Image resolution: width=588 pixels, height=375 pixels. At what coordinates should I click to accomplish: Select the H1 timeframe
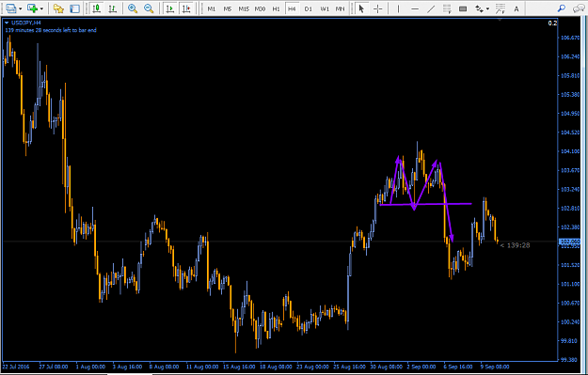click(276, 8)
